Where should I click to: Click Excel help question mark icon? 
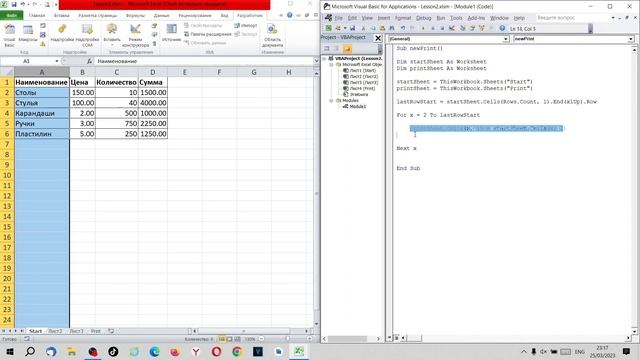(289, 15)
